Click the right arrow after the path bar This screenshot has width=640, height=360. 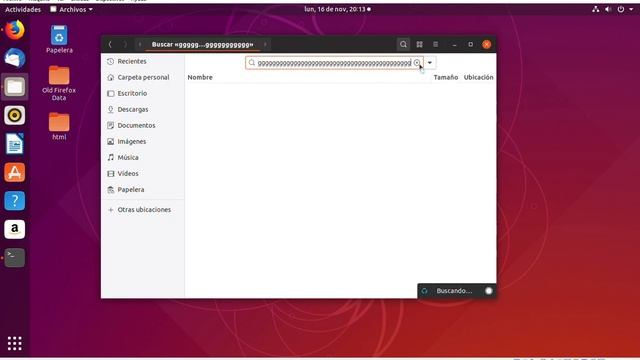click(265, 44)
